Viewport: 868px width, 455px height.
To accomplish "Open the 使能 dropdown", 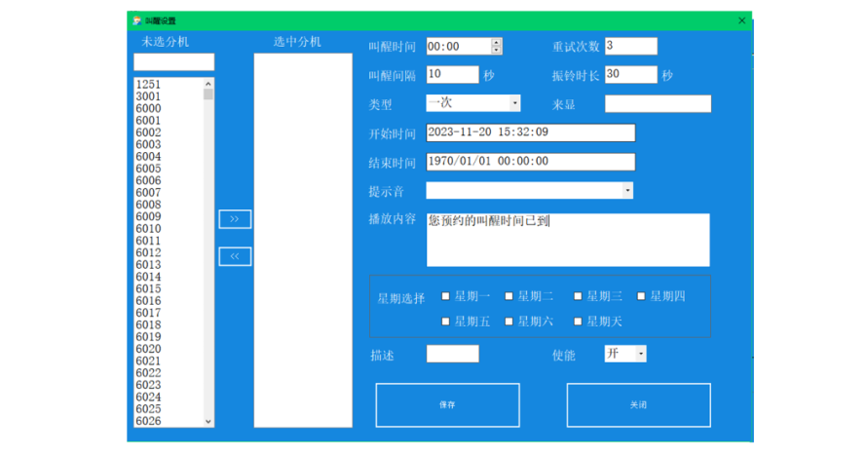I will coord(640,354).
